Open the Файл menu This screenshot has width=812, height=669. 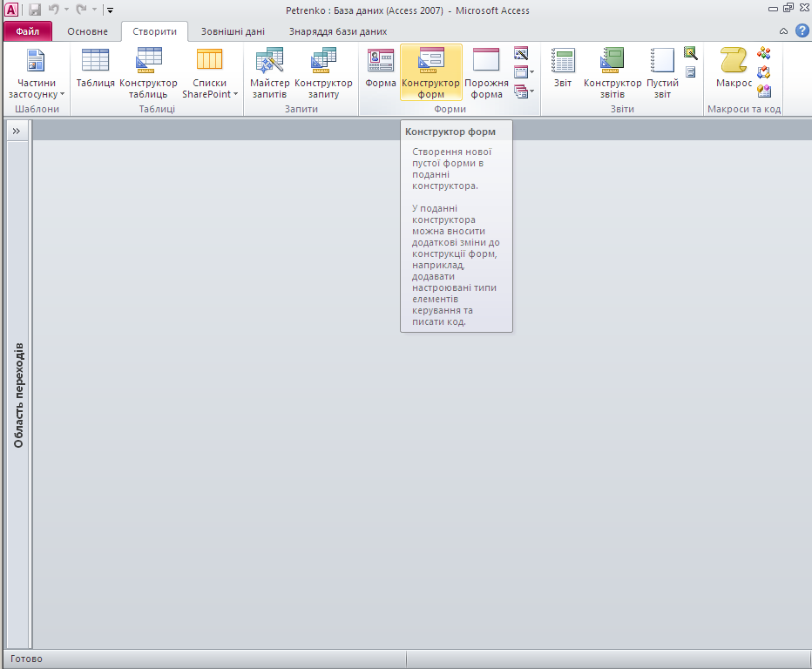tap(28, 31)
